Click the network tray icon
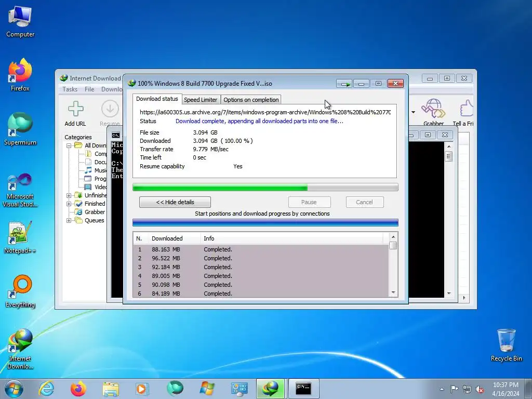Screen dimensions: 532x399 click(x=467, y=389)
